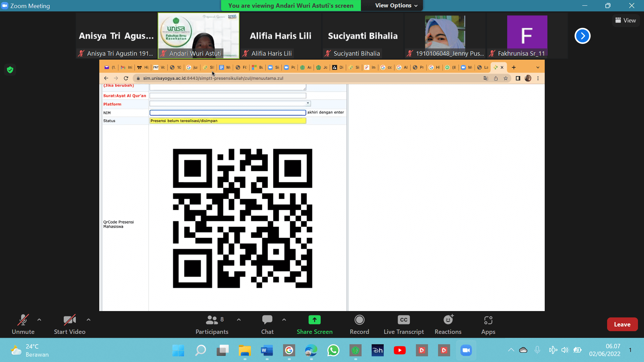
Task: Open the Chat panel
Action: 267,324
